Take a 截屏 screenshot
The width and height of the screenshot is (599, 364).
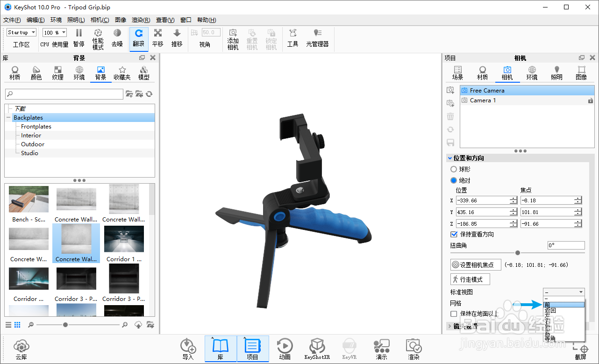[580, 350]
